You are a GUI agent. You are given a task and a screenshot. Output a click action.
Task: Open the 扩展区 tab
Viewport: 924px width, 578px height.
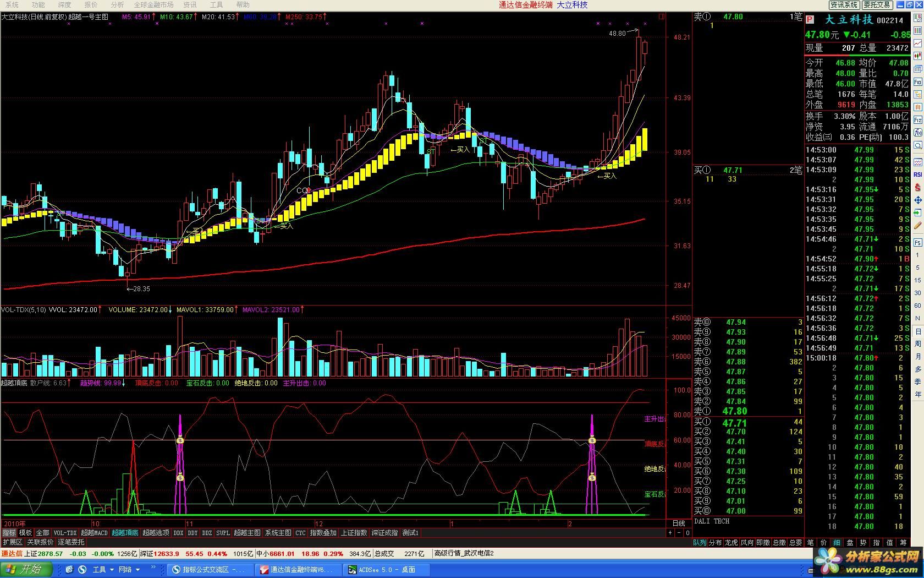coord(12,543)
